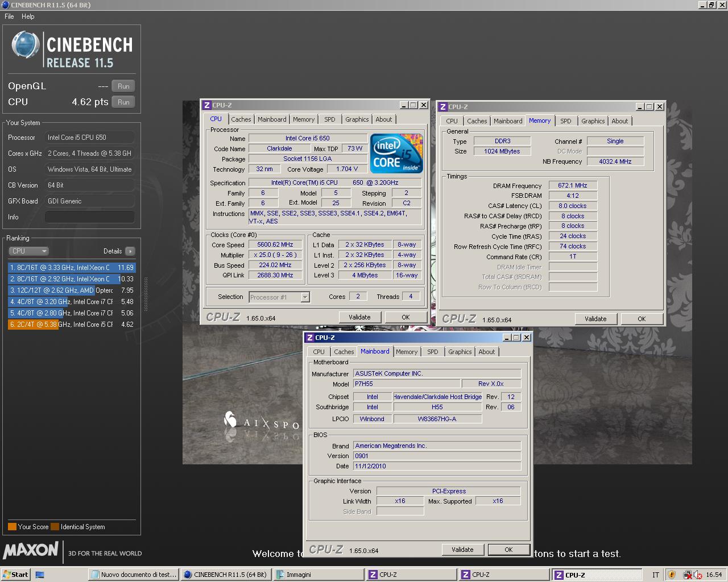Click the panel resize handle beside ranking

click(146, 294)
